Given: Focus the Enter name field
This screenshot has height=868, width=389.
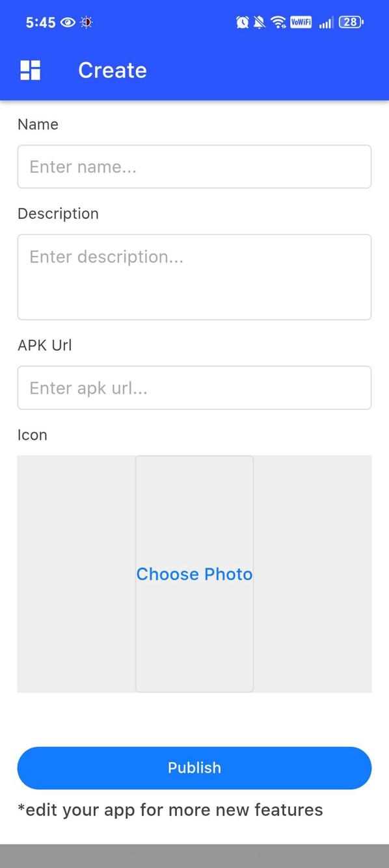Looking at the screenshot, I should tap(194, 167).
